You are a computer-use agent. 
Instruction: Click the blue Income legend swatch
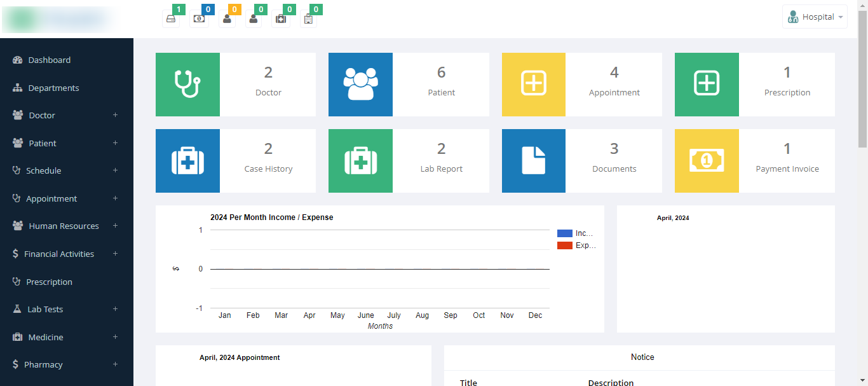pyautogui.click(x=564, y=233)
